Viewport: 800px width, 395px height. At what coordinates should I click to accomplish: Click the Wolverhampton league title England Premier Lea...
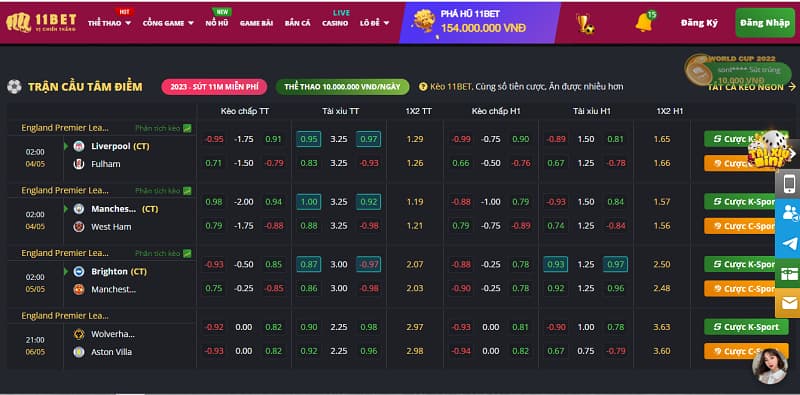point(65,316)
